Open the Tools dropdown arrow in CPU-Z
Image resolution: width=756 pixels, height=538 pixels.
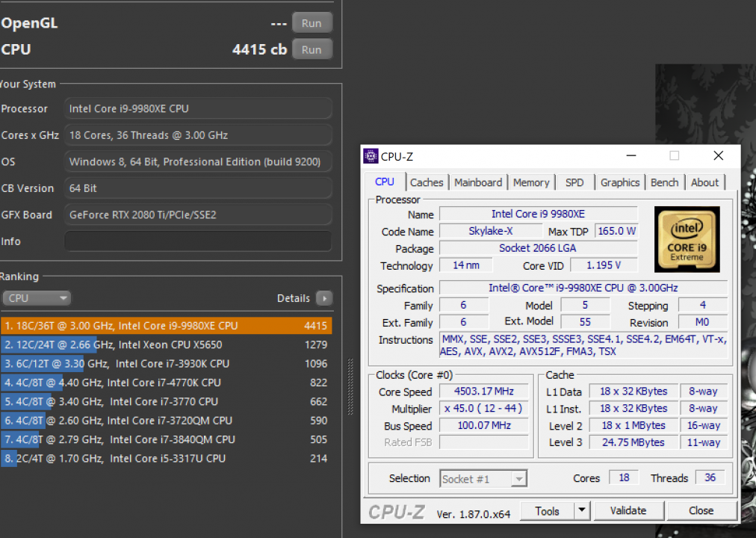pos(582,511)
